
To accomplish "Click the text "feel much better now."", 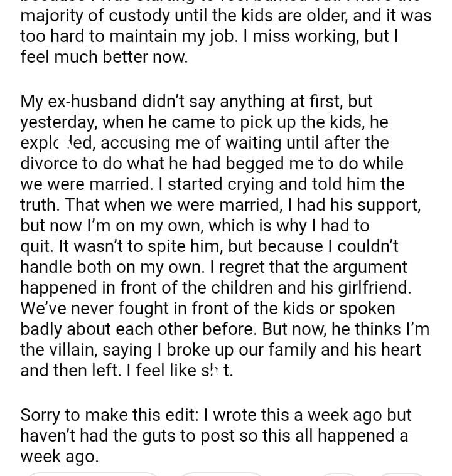I will 104,58.
